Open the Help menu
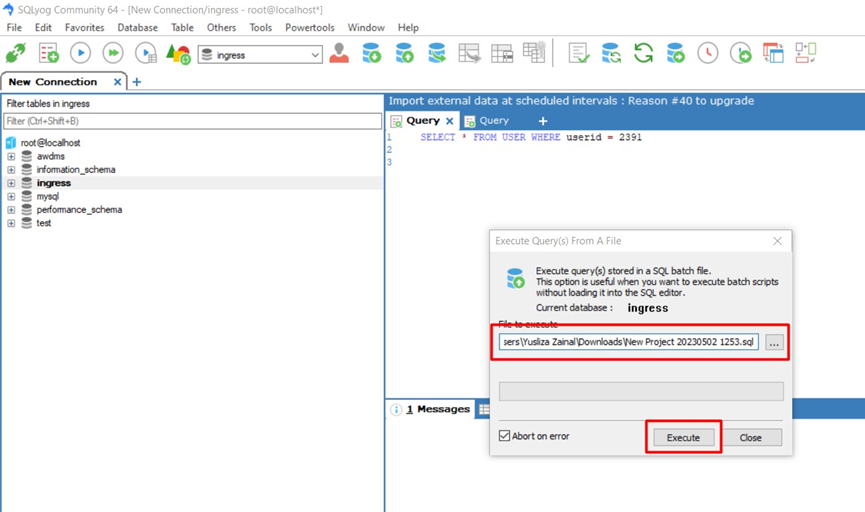The height and width of the screenshot is (512, 865). click(408, 28)
